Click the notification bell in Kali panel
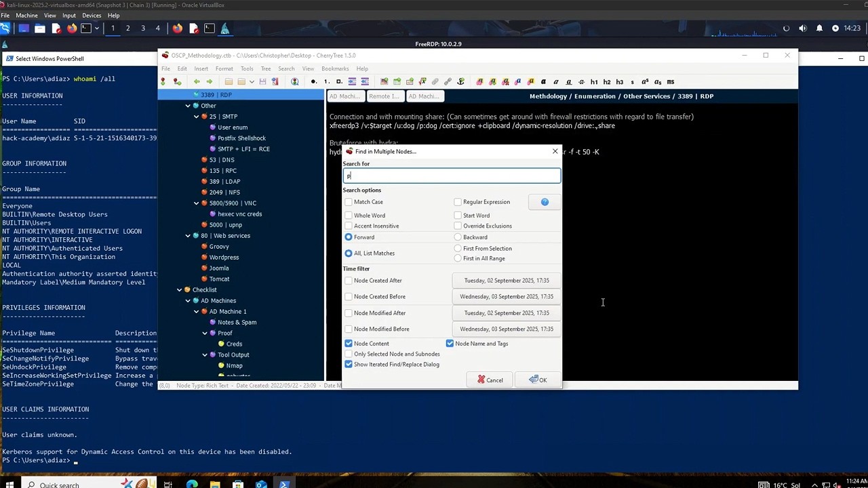The height and width of the screenshot is (488, 868). pos(819,28)
